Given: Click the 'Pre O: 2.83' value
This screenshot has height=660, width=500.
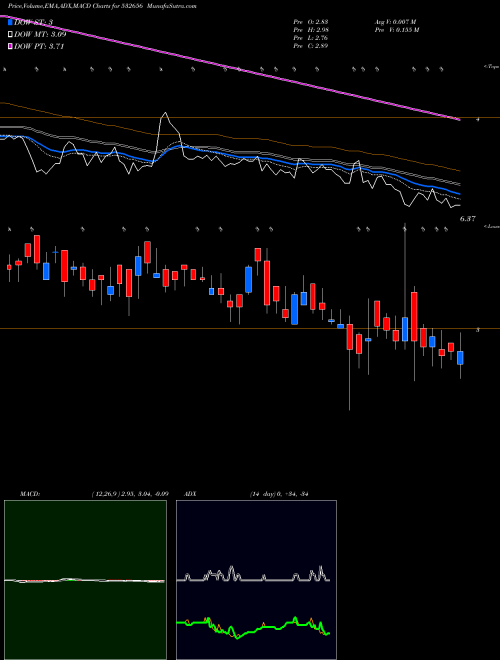Looking at the screenshot, I should click(x=311, y=22).
